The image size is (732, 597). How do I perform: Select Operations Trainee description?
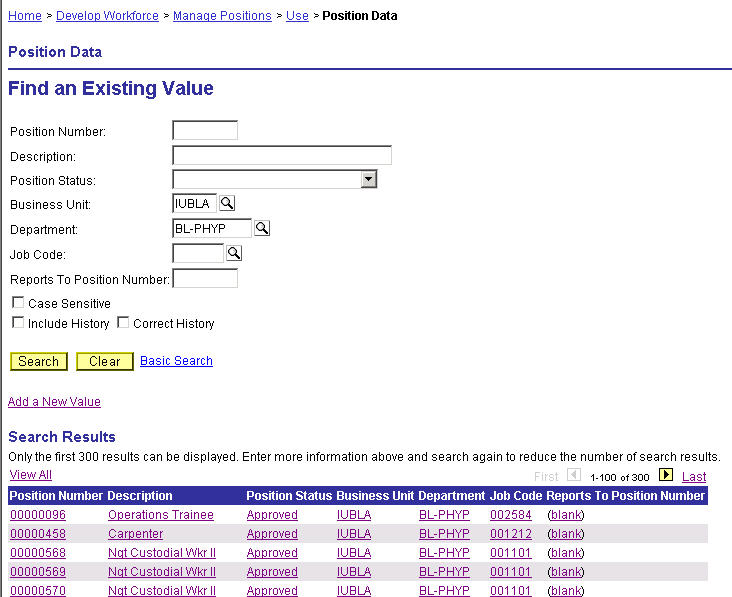(x=161, y=515)
